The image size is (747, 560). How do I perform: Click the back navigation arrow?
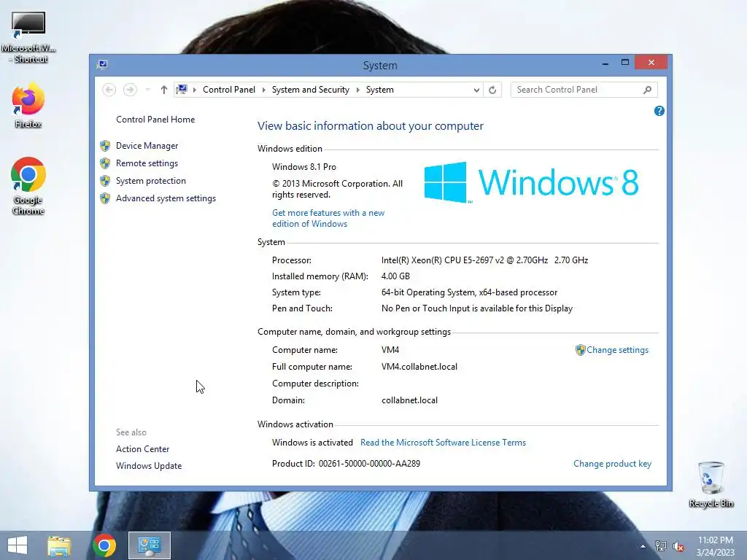(x=109, y=90)
